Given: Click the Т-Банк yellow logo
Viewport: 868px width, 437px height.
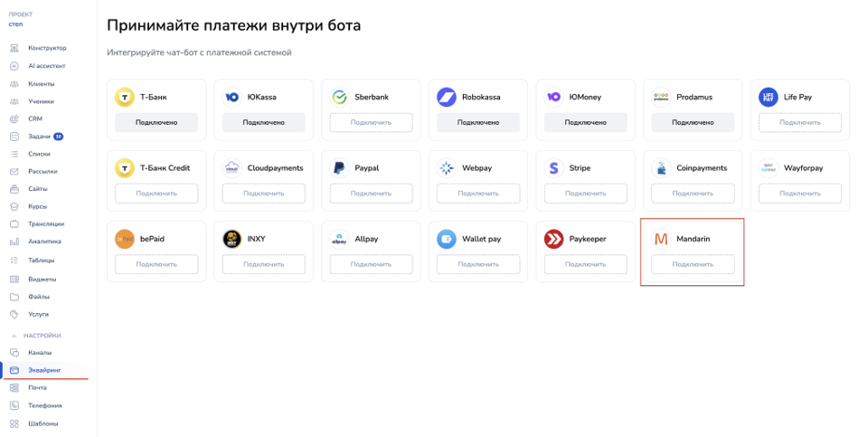Looking at the screenshot, I should coord(125,97).
